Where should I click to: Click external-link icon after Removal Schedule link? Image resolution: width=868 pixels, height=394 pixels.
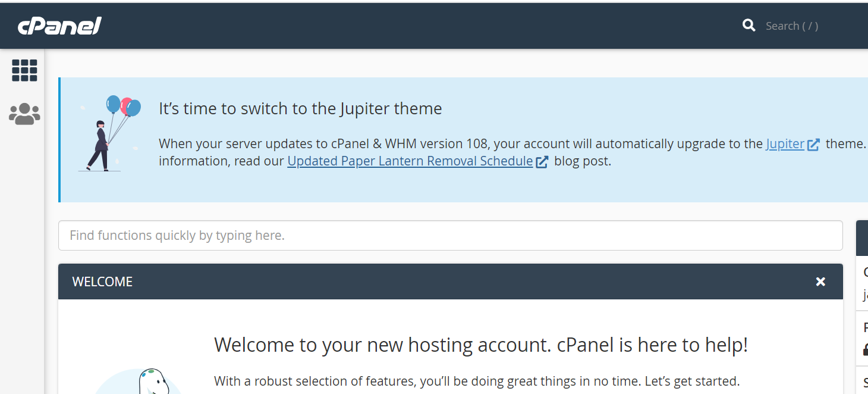tap(542, 162)
